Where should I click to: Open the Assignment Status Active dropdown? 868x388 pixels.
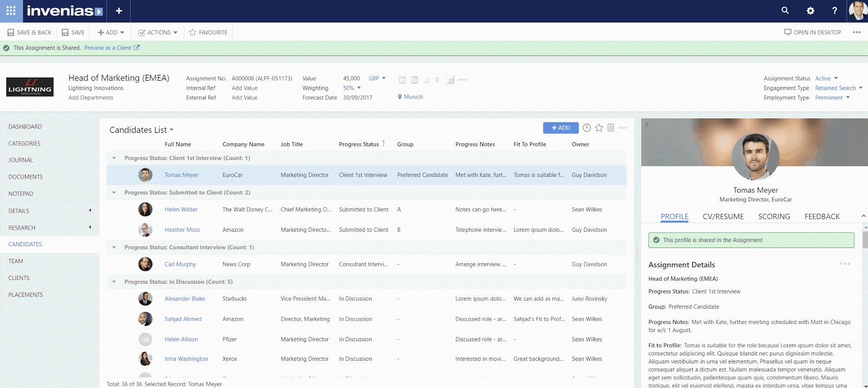[x=826, y=79]
